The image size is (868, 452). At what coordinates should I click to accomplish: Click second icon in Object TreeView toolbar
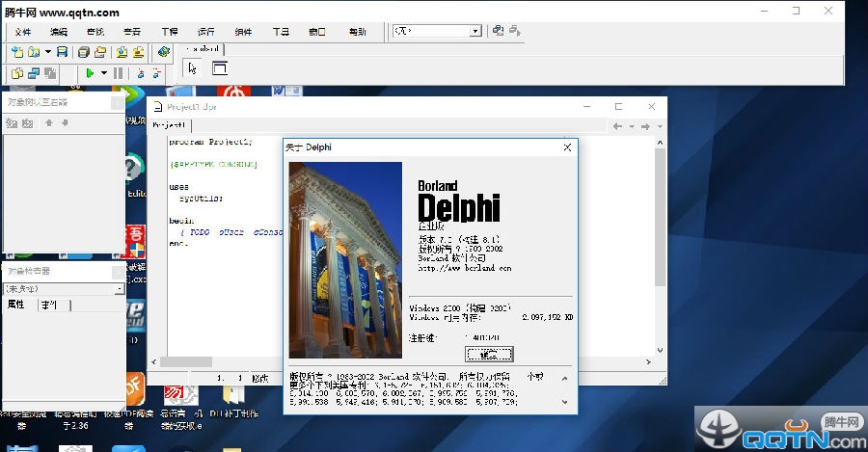pyautogui.click(x=28, y=123)
